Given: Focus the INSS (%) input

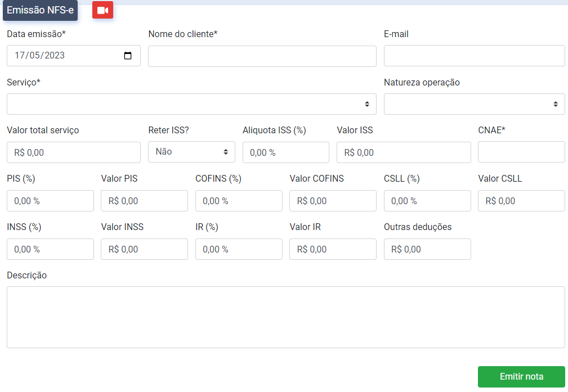Looking at the screenshot, I should tap(50, 249).
